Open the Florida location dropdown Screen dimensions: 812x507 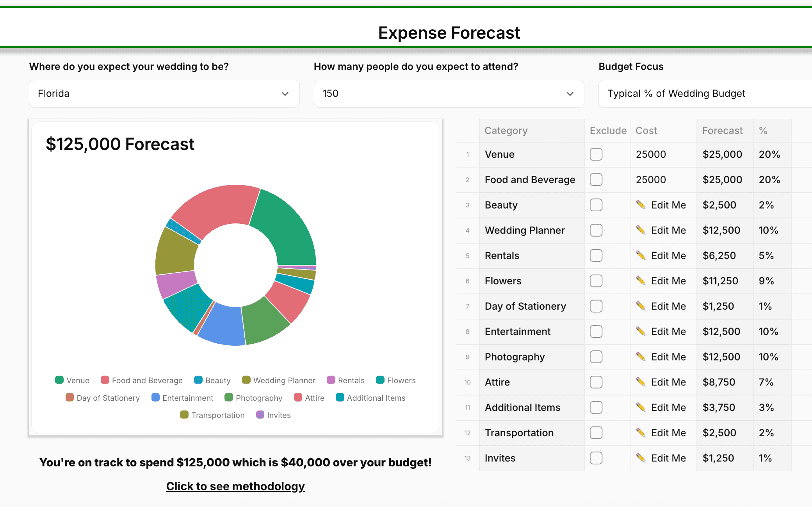pos(164,94)
